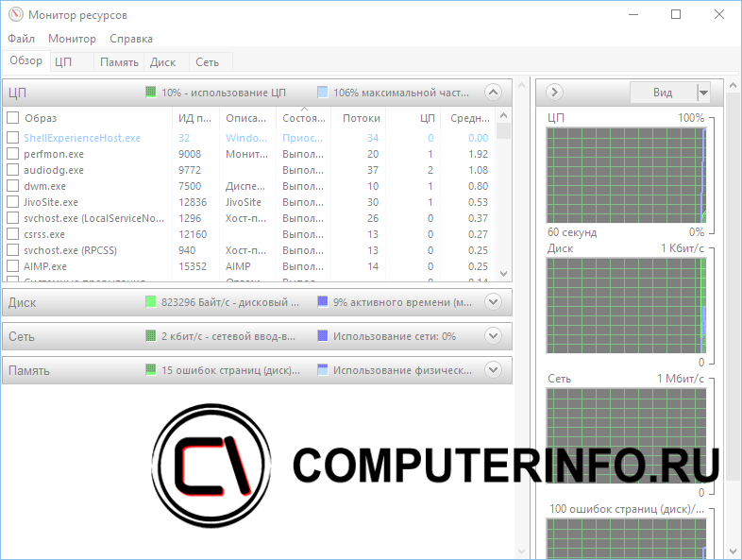Click the blue network usage legend square
Screen dimensions: 742x560
322,336
